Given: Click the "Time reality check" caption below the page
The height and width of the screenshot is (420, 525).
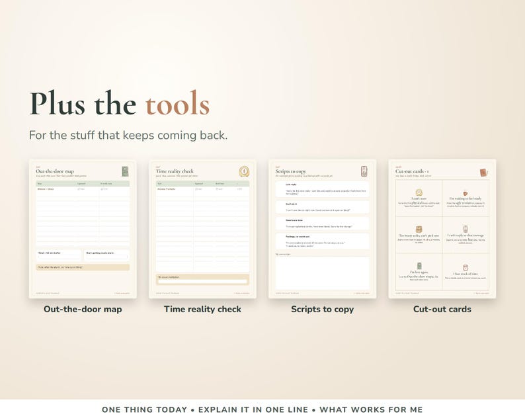Looking at the screenshot, I should point(202,309).
